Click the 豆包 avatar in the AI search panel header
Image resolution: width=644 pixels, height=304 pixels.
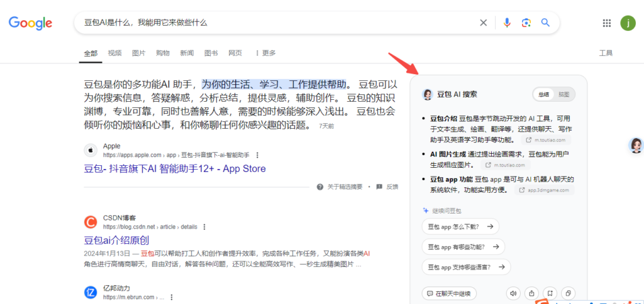[428, 94]
